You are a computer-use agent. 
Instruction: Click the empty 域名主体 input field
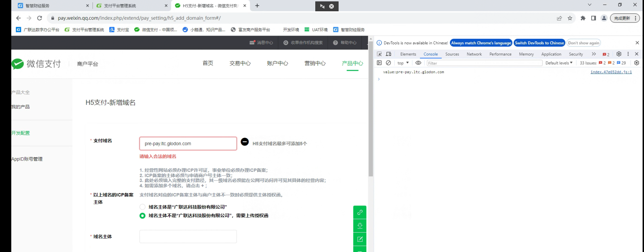pos(188,237)
